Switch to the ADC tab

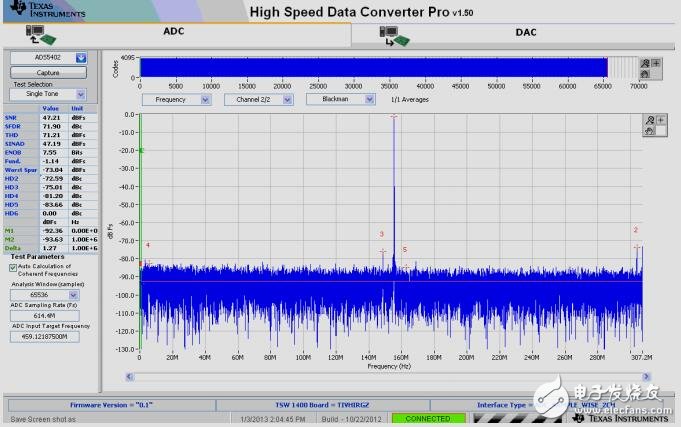point(174,32)
